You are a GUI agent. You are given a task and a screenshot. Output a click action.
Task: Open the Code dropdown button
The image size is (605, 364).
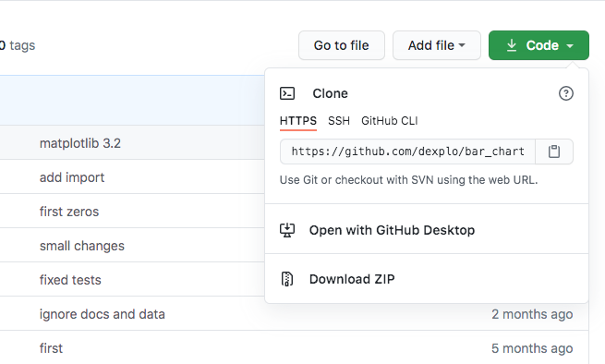tap(538, 45)
